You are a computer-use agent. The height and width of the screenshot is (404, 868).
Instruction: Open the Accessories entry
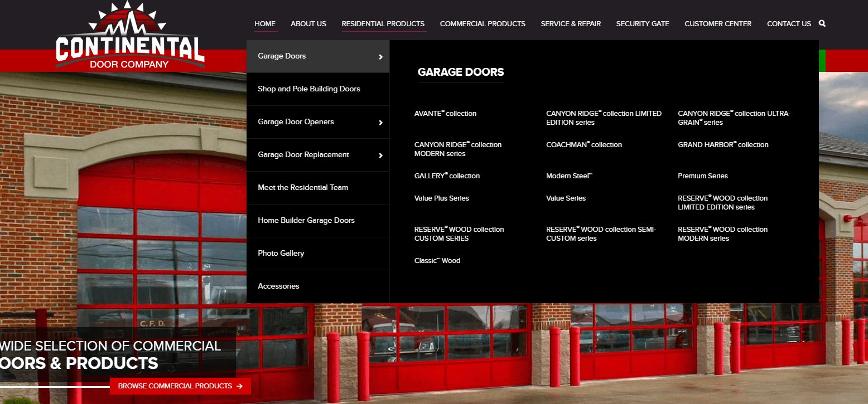(318, 286)
